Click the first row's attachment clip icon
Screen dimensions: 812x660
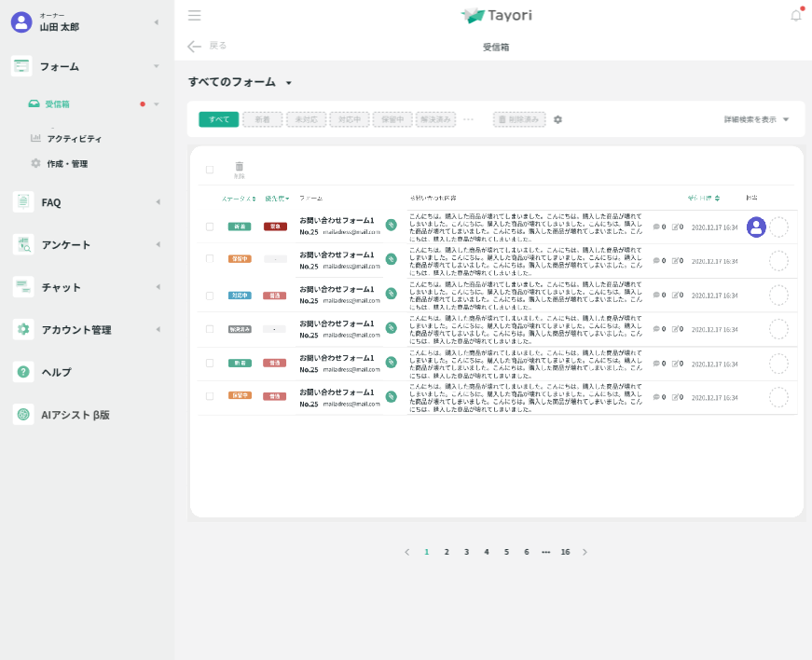pos(391,225)
